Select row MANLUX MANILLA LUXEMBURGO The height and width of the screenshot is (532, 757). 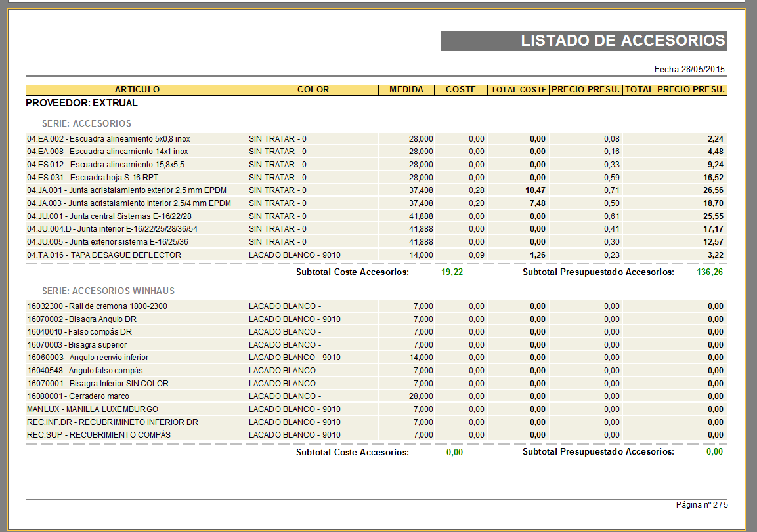point(376,409)
